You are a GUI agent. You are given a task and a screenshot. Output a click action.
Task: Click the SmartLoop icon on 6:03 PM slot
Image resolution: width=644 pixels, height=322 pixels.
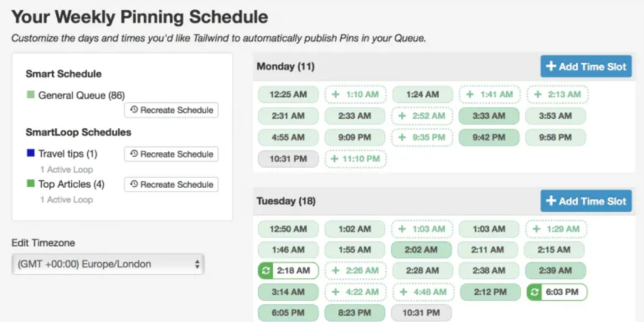[535, 292]
